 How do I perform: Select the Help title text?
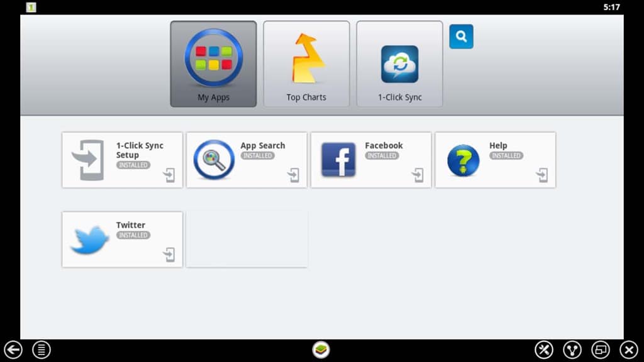[x=498, y=146]
